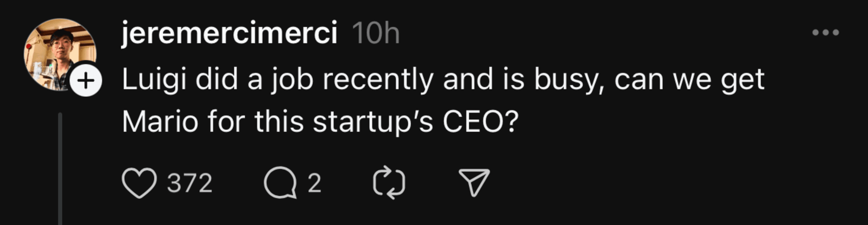Like the post with the heart icon

tap(139, 183)
